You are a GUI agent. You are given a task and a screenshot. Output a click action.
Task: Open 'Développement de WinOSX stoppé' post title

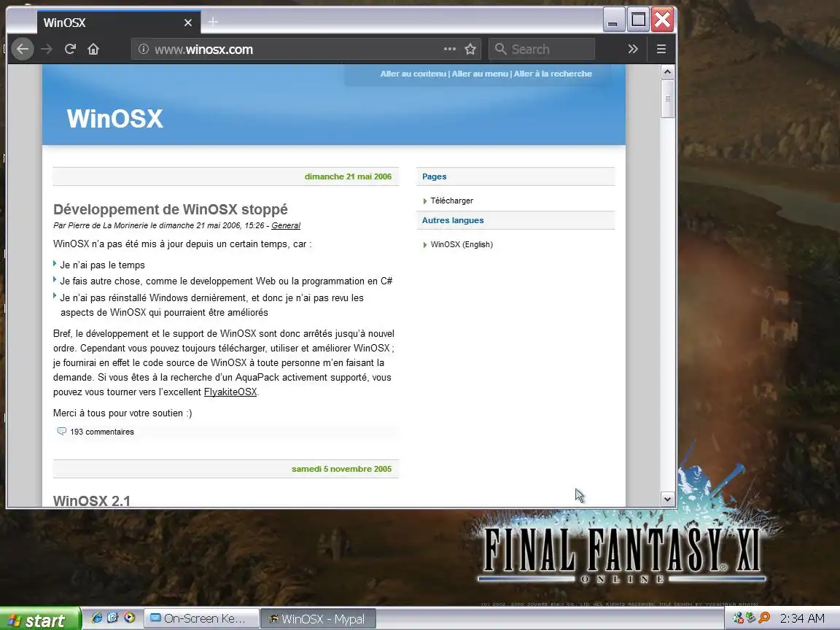[171, 209]
